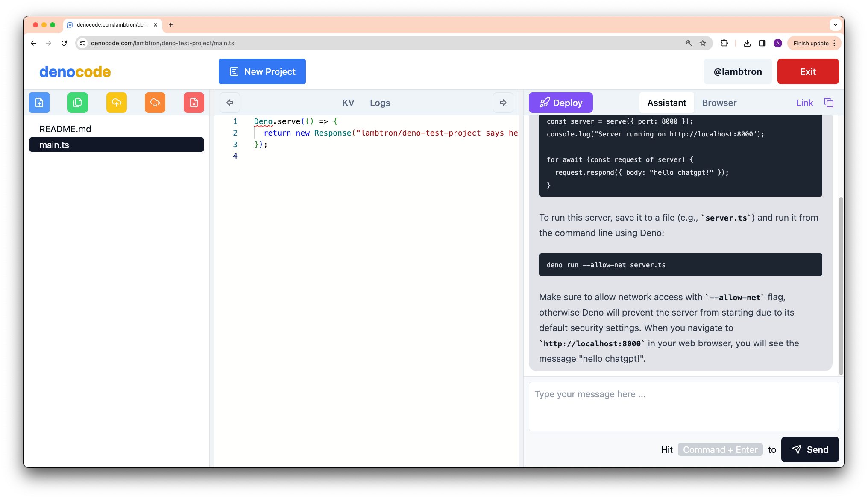Bookmark this page with the star icon
Viewport: 868px width, 499px height.
point(703,43)
